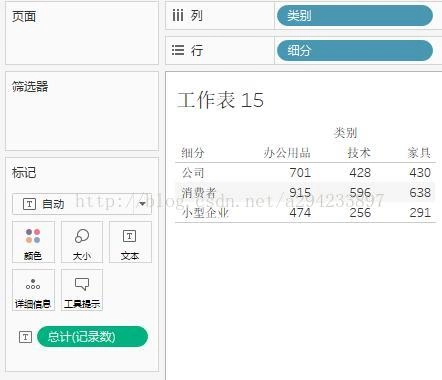Click the 工作表 15 sheet title
The height and width of the screenshot is (380, 442).
[221, 100]
